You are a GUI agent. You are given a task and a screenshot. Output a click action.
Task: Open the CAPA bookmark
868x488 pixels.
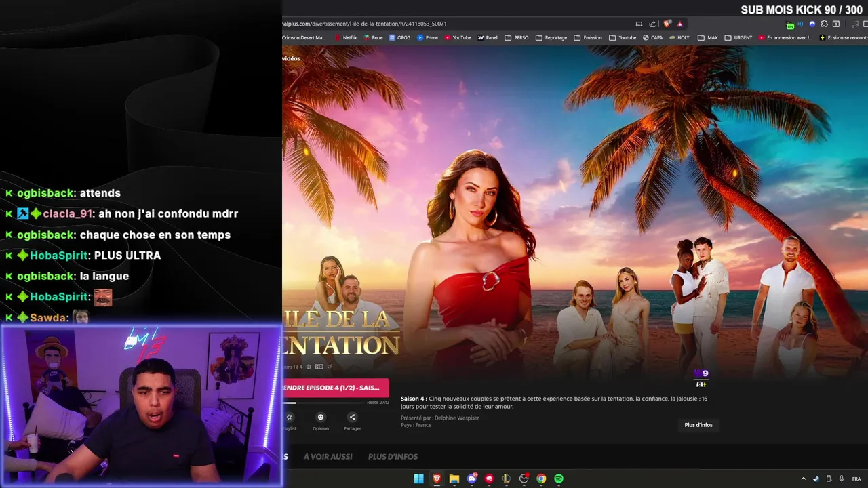click(x=652, y=38)
